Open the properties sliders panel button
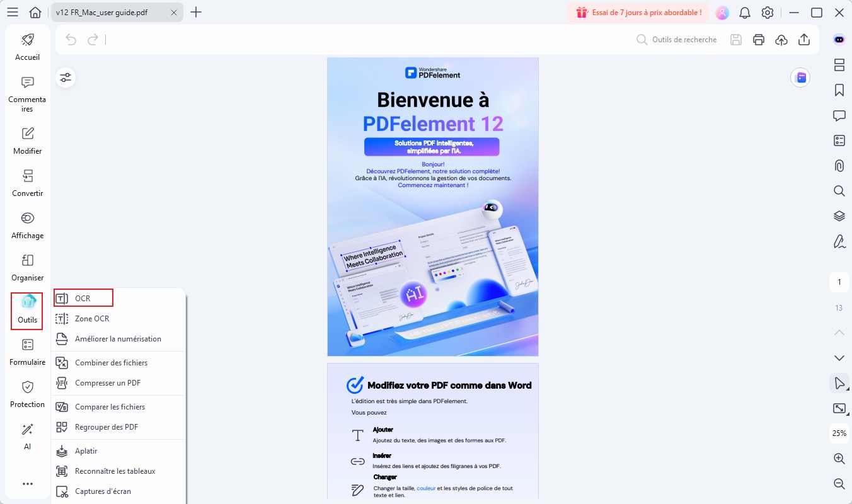852x504 pixels. click(66, 77)
